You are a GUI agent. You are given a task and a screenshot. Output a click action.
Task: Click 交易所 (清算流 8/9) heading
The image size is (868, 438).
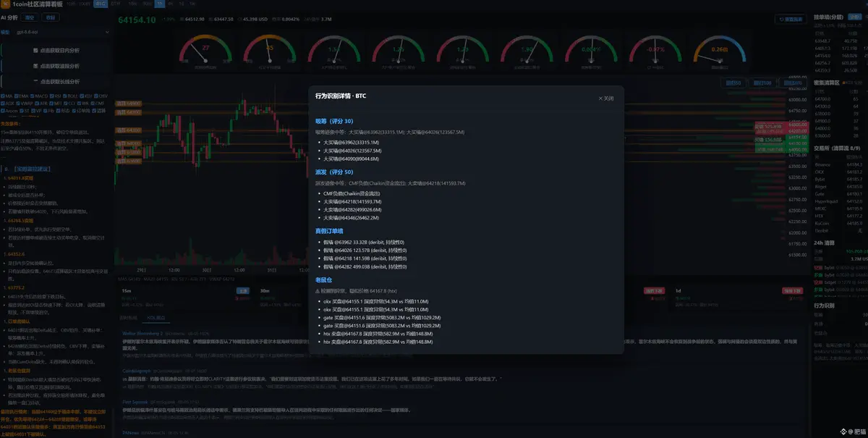tap(838, 148)
